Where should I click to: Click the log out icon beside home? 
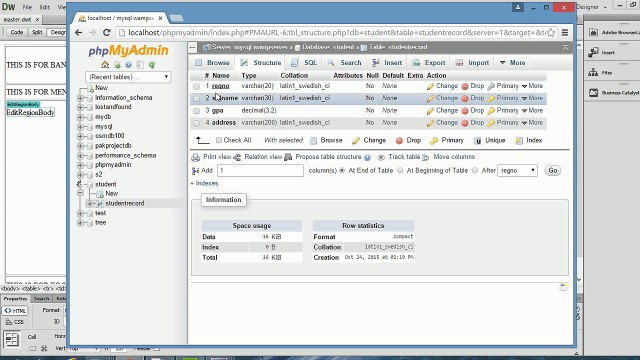click(x=117, y=65)
